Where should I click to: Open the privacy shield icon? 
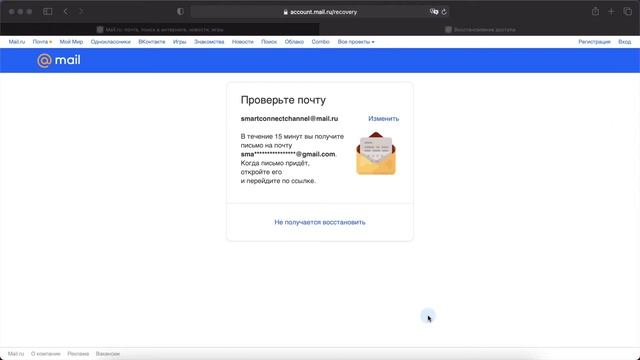coord(180,12)
